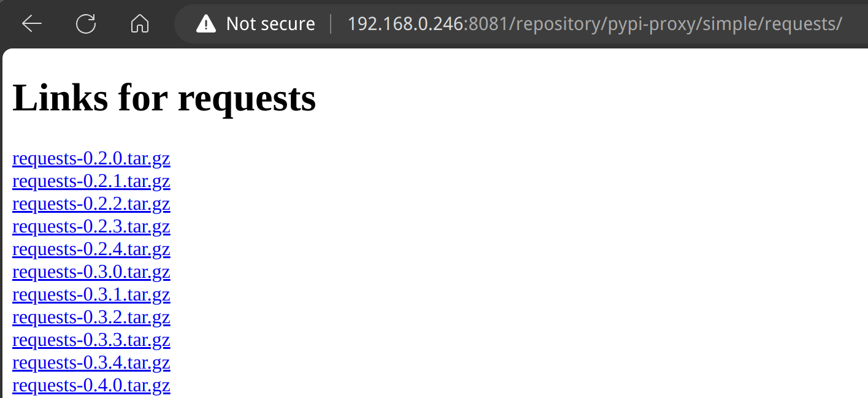Open requests-0.2.1.tar.gz link

click(x=91, y=182)
